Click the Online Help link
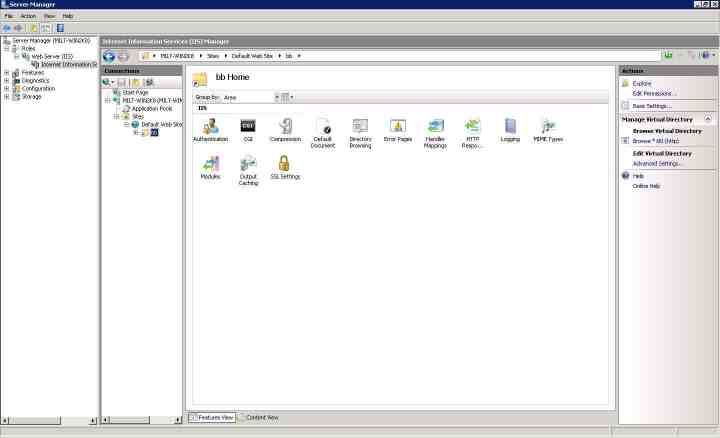 tap(647, 186)
